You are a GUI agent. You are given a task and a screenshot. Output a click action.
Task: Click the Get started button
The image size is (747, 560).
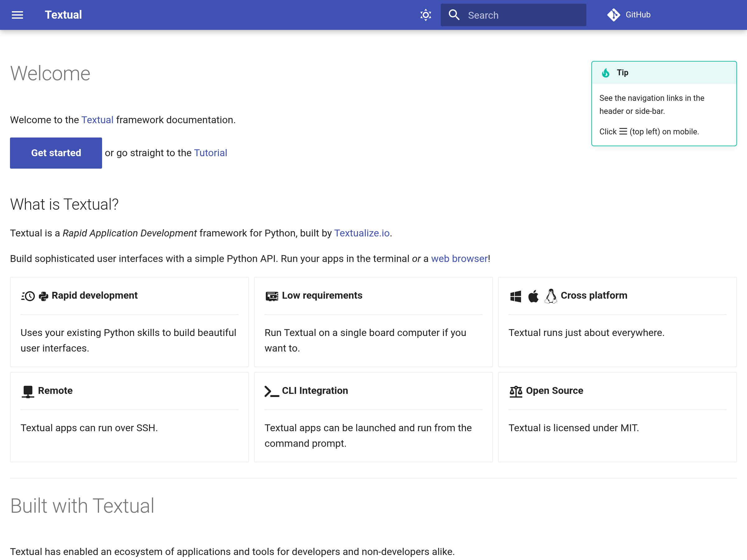(56, 153)
